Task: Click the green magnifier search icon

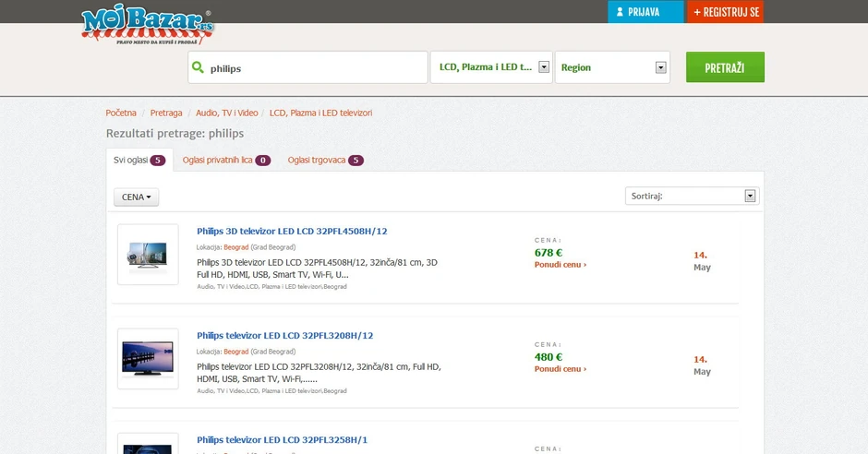Action: pos(198,67)
